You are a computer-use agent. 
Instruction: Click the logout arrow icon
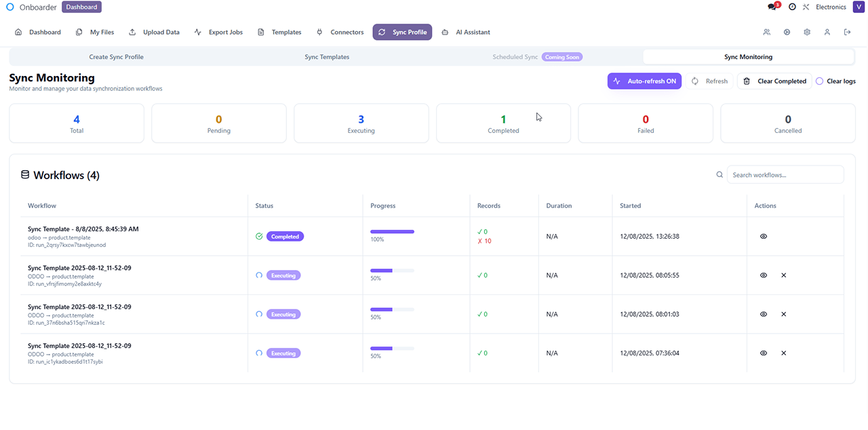[x=847, y=32]
